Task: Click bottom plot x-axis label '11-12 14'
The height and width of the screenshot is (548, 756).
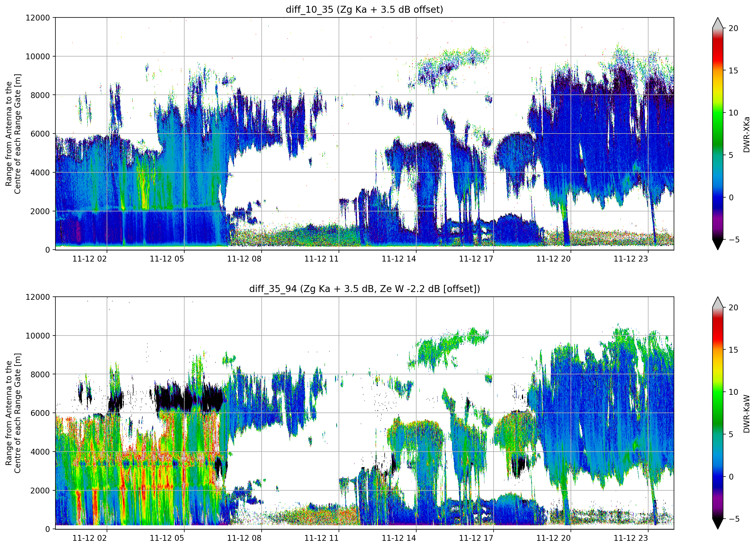Action: [399, 538]
